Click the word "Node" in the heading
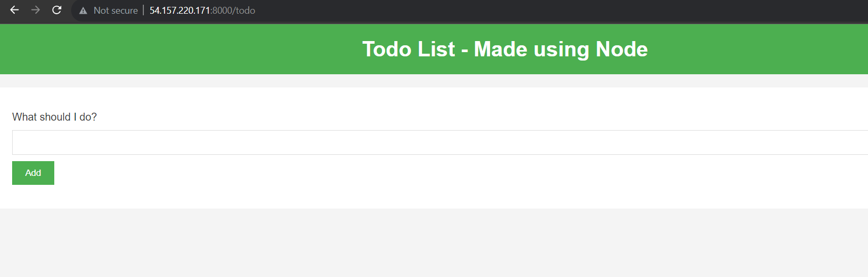The image size is (868, 277). (621, 49)
